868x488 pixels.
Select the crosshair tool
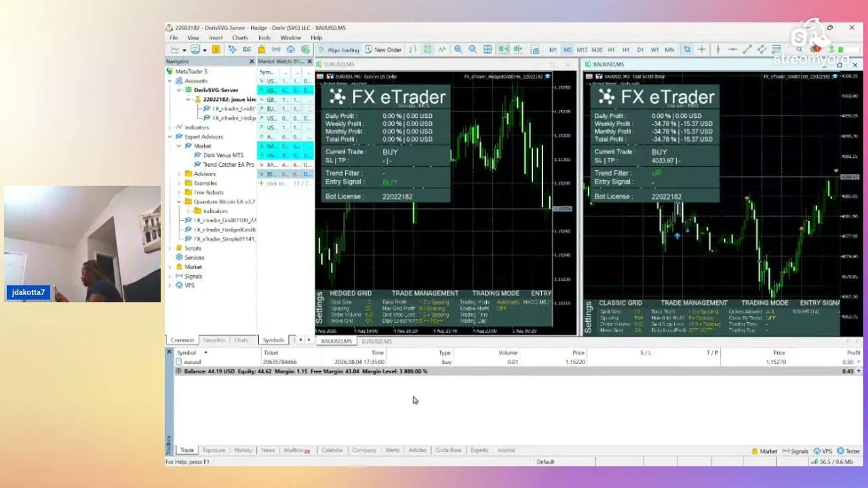[702, 49]
